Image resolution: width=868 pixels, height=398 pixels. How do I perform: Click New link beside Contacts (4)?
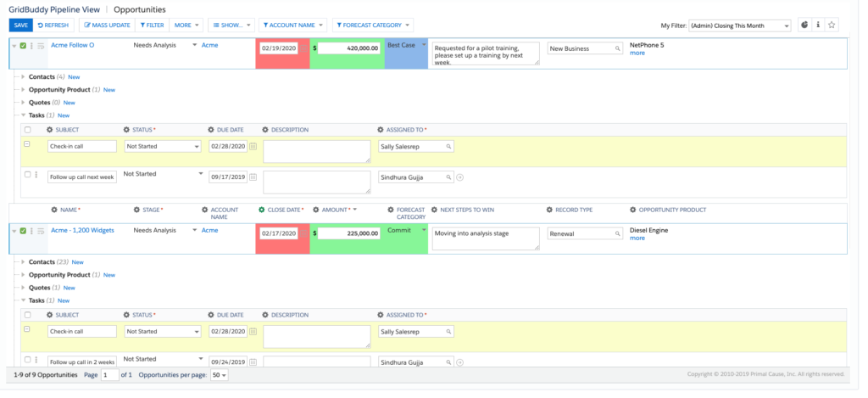click(x=74, y=77)
